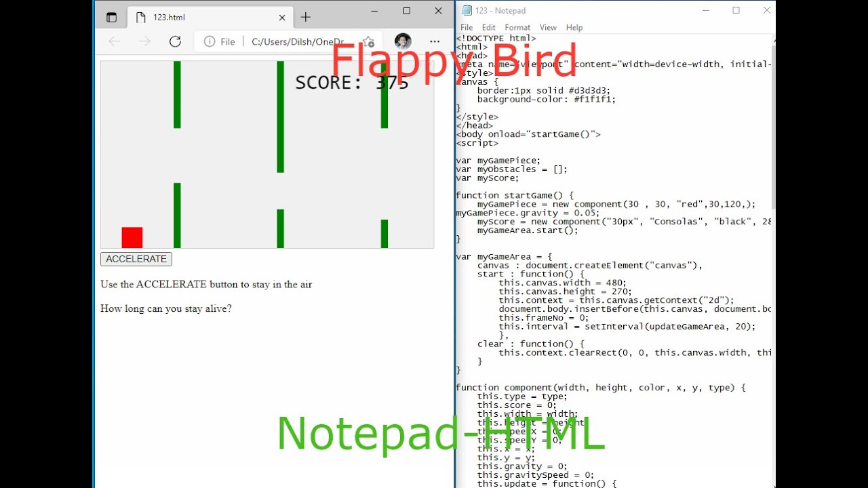Viewport: 868px width, 488px height.
Task: Open the tab actions menu icon in Edge
Action: tap(112, 18)
